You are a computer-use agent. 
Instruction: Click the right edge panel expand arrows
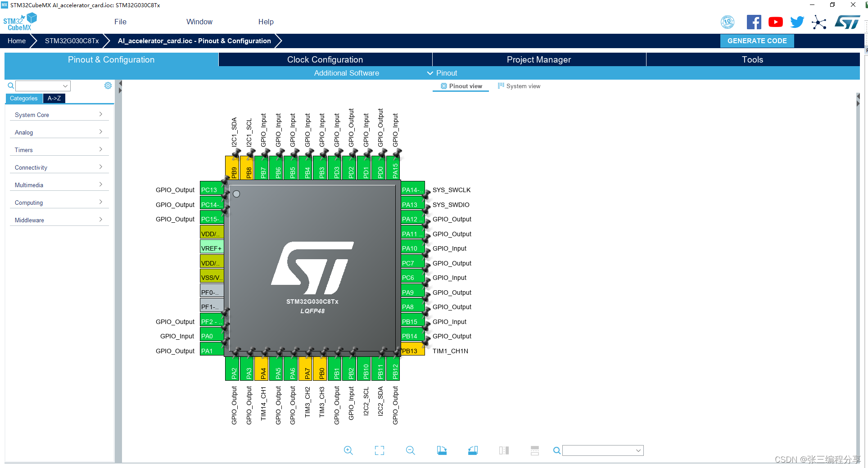pyautogui.click(x=858, y=99)
